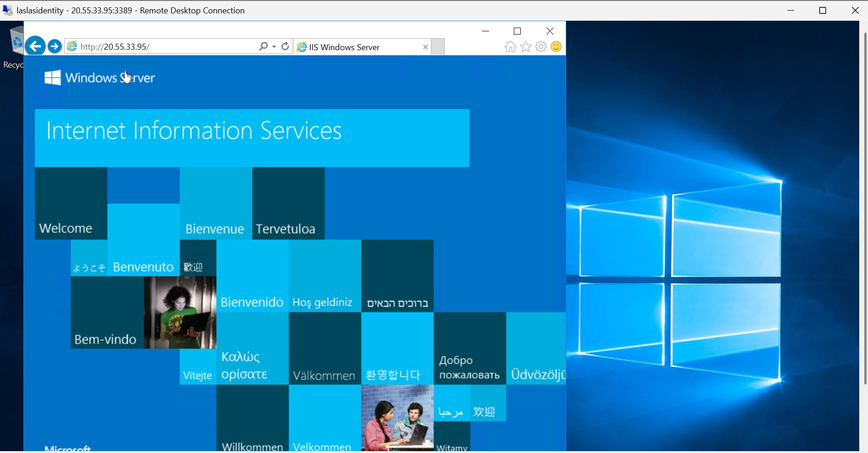Click the search magnifier in address bar
The width and height of the screenshot is (868, 453).
(263, 46)
